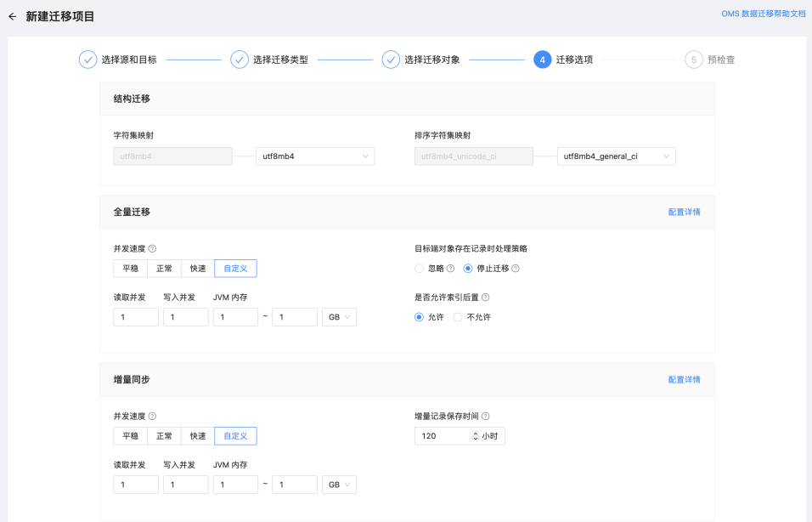This screenshot has height=522, width=812.
Task: Click the 增量记录保存时间 hours stepper arrows
Action: pos(476,436)
